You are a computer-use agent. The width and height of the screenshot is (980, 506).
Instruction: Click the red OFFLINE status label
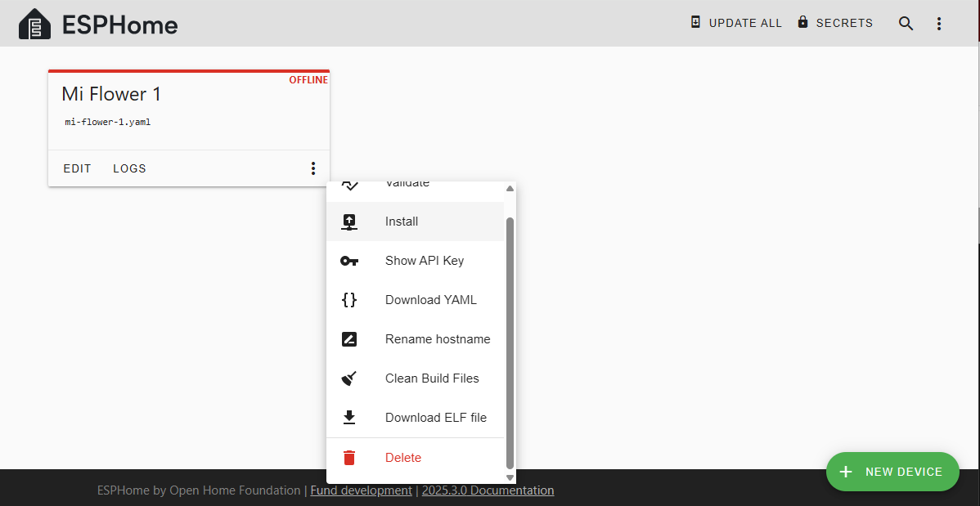pyautogui.click(x=308, y=80)
